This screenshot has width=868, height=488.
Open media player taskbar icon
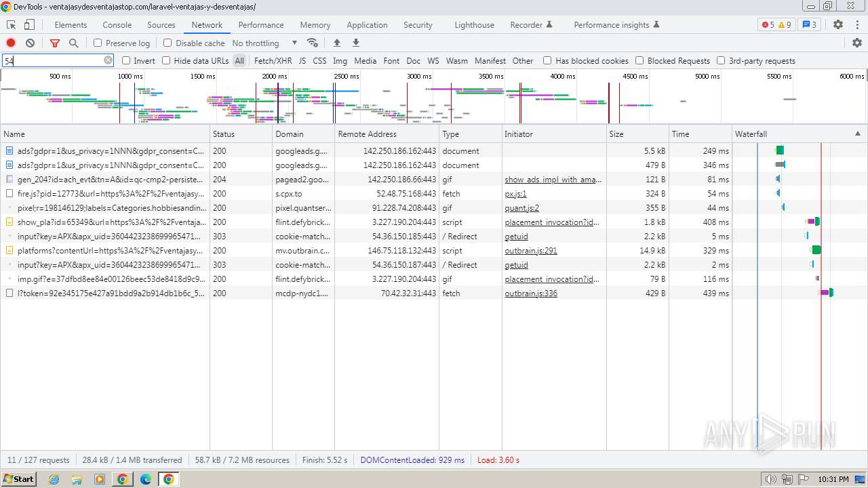[100, 479]
